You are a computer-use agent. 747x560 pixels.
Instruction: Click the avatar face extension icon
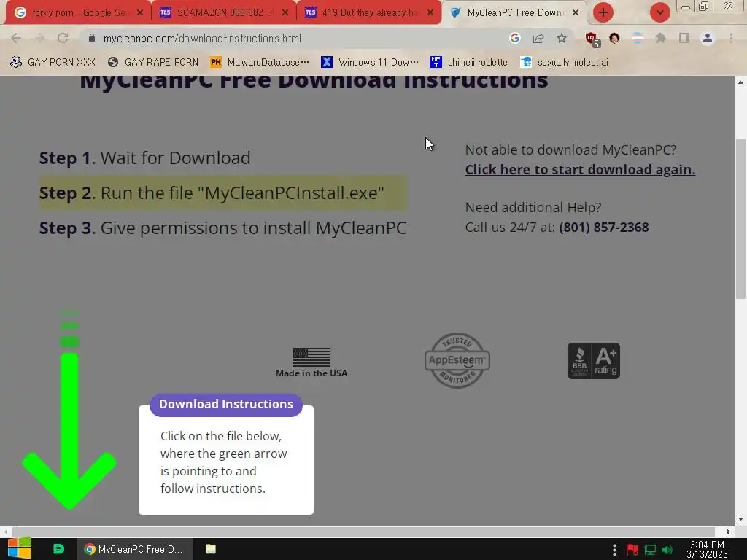point(614,38)
